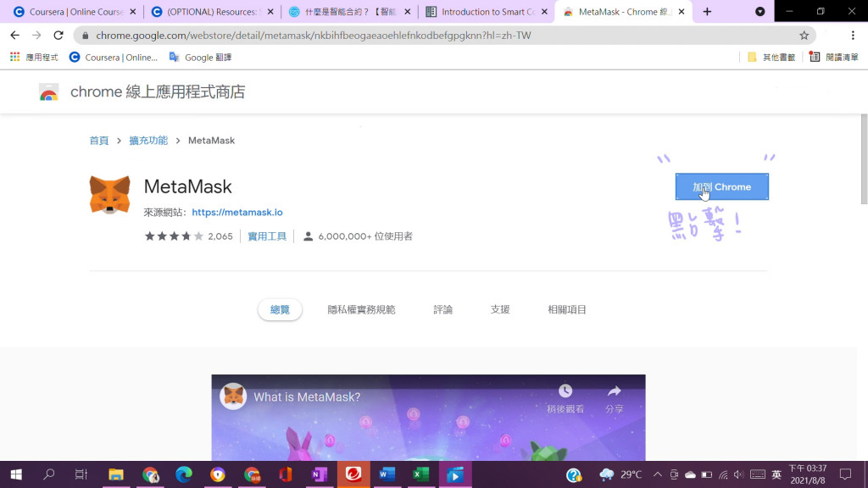The width and height of the screenshot is (868, 488).
Task: Open the 相關項目 tab
Action: (567, 309)
